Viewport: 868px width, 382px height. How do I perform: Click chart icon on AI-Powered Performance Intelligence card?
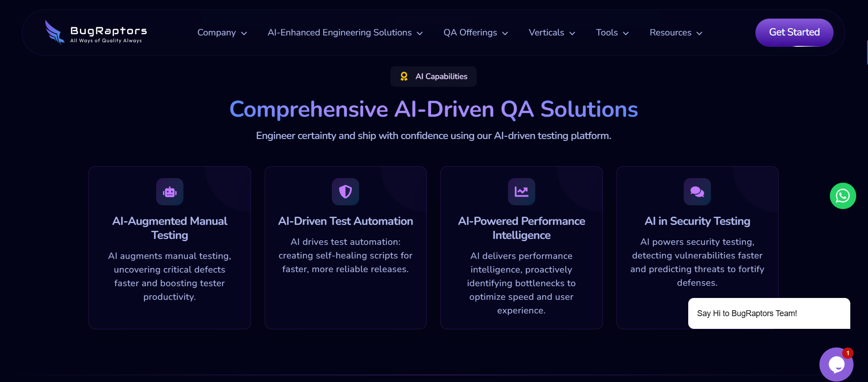(522, 192)
